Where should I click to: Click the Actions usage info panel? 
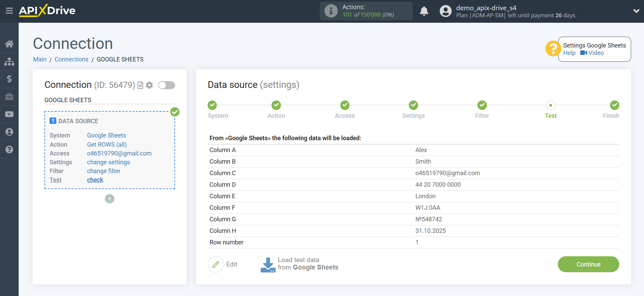(x=366, y=11)
